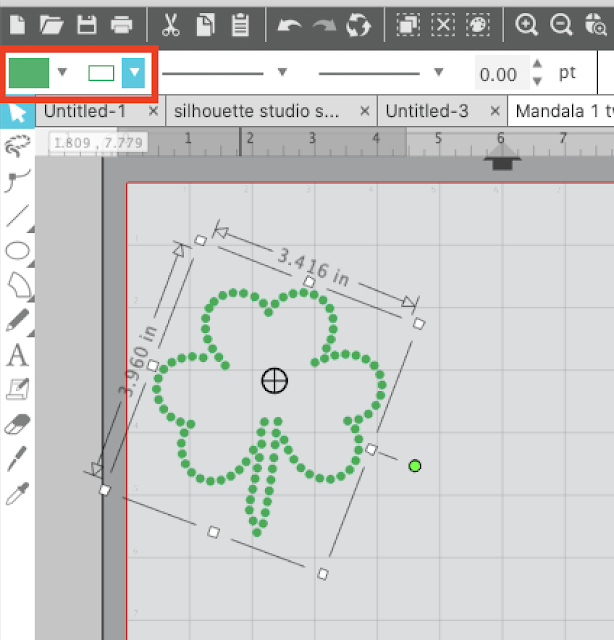Click the ruler position arrow marker
Viewport: 614px width, 640px height.
[x=502, y=157]
